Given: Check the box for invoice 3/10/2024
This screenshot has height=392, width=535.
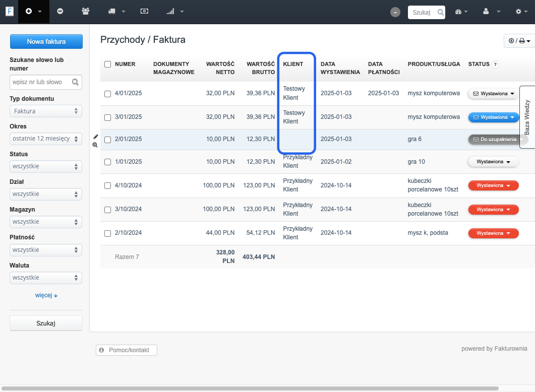Looking at the screenshot, I should tap(108, 210).
